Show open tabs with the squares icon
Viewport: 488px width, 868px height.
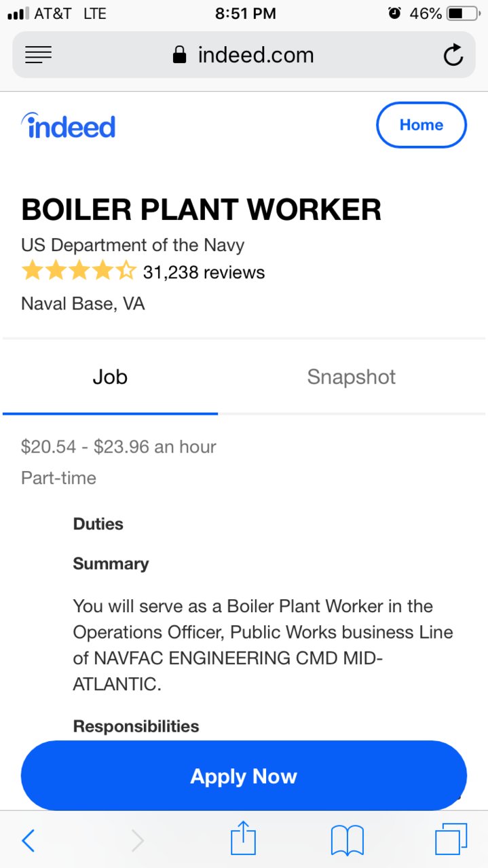point(451,839)
